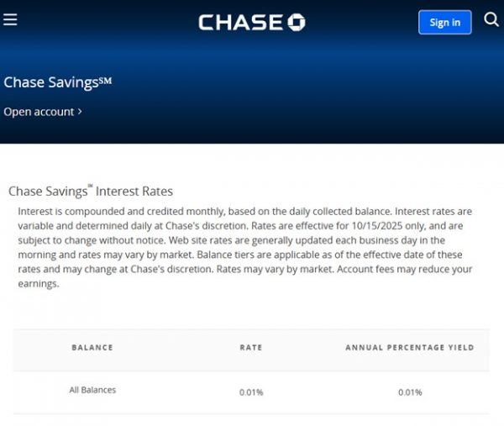Click the chevron beside Open account

pos(80,111)
